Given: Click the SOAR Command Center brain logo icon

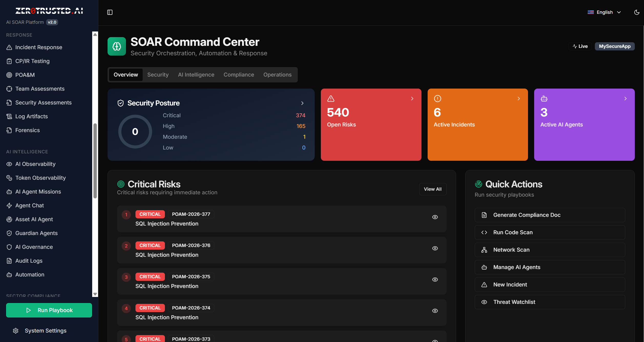Looking at the screenshot, I should (117, 46).
